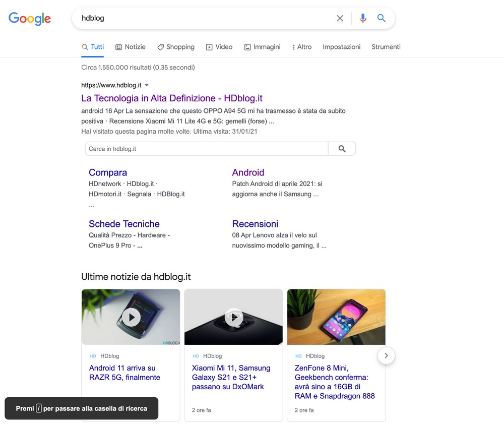The width and height of the screenshot is (504, 426).
Task: Open the Shopping results tab
Action: 175,47
